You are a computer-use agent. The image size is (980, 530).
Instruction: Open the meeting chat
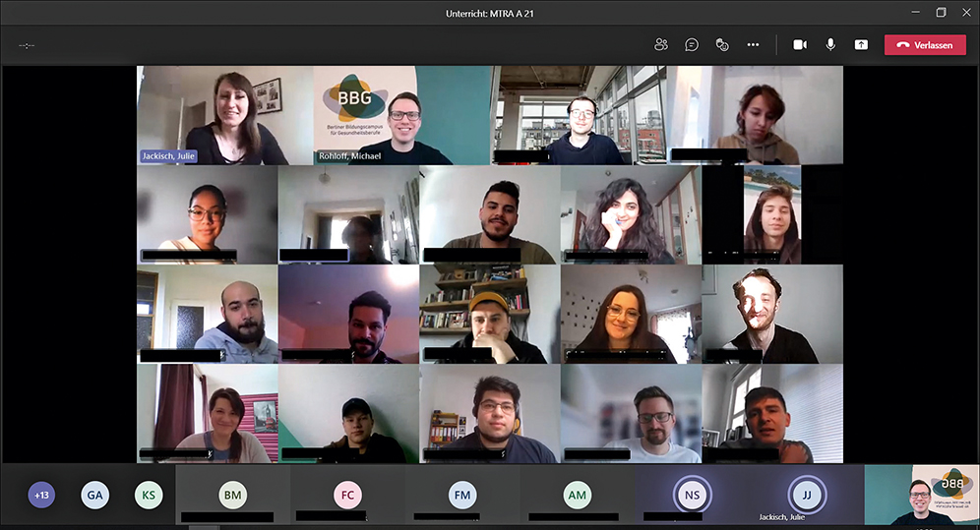point(692,44)
